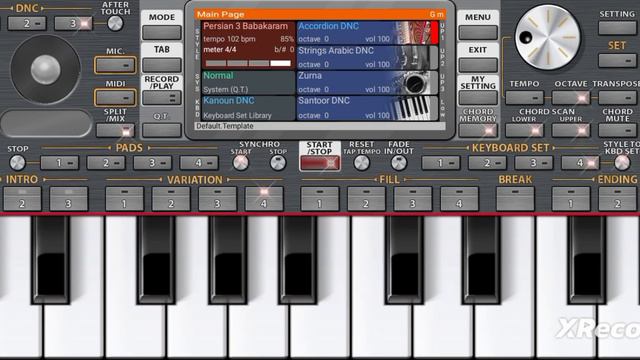
Task: Select Zurna upper 3 sound
Action: click(367, 83)
